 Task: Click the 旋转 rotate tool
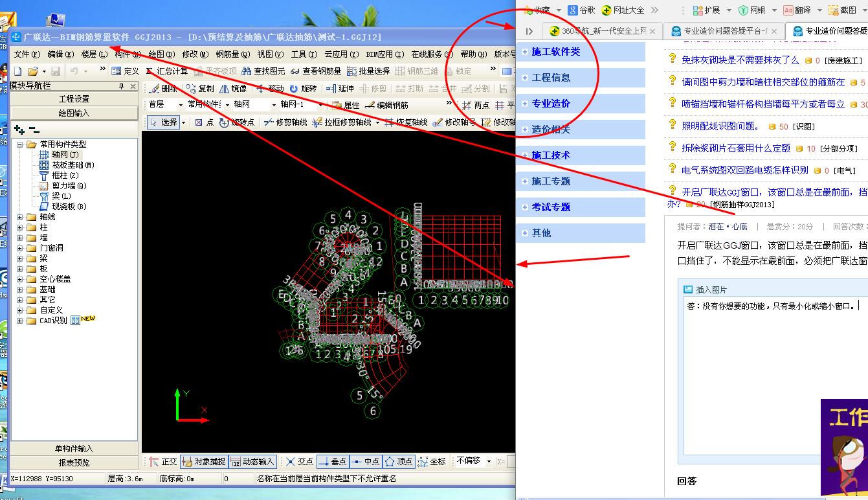tap(304, 89)
